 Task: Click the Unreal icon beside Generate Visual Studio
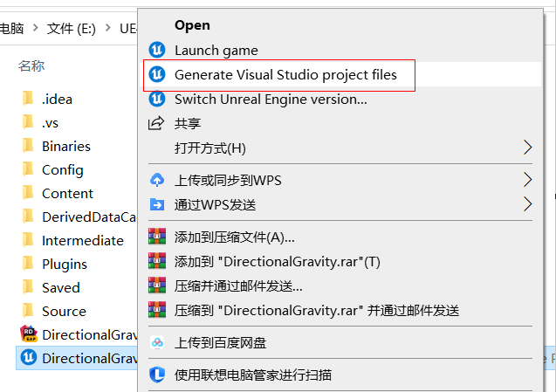coord(157,74)
